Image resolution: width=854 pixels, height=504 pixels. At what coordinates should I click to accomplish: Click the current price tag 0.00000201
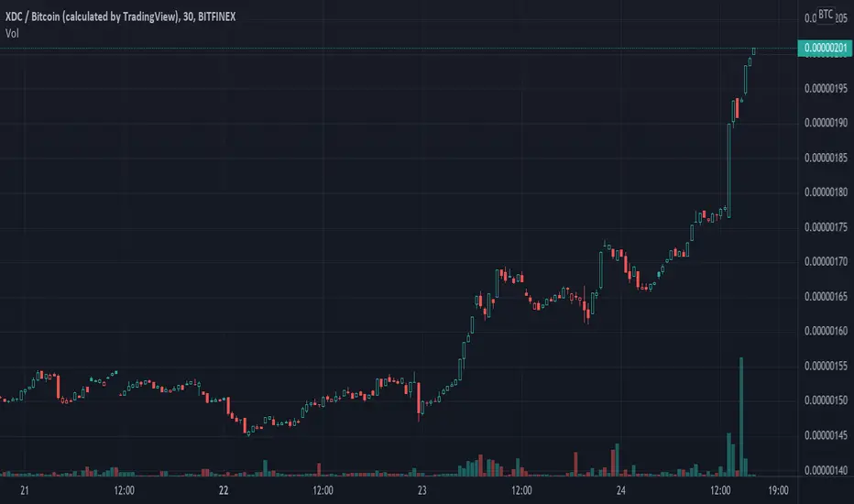click(825, 48)
